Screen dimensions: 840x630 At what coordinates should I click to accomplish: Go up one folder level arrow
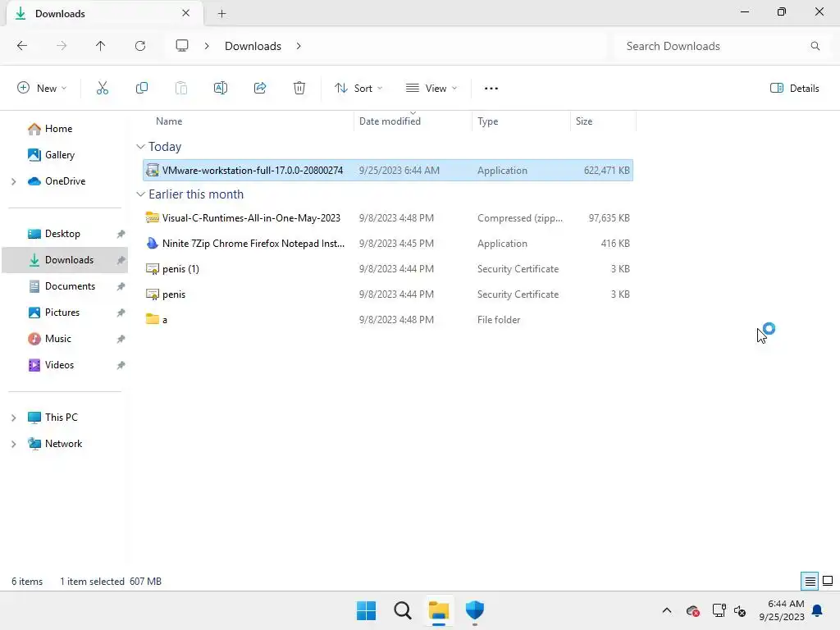click(100, 46)
